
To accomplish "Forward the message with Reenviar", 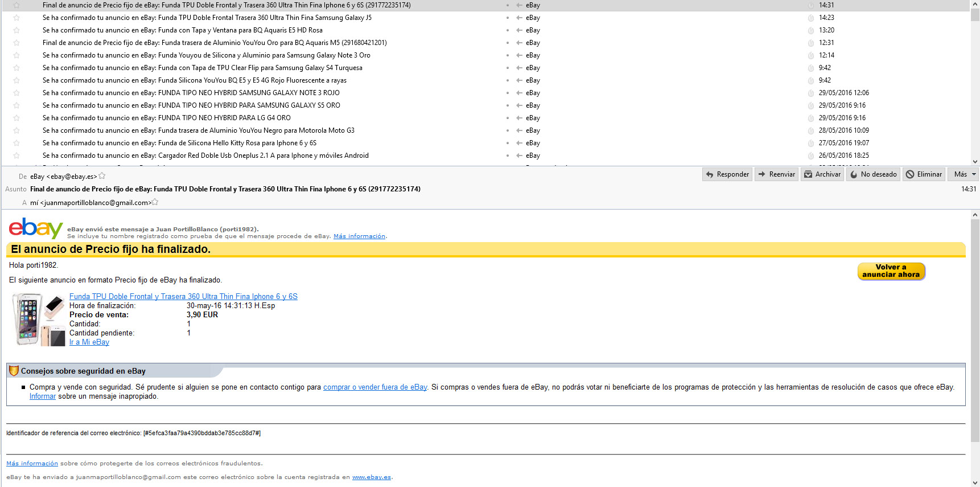I will coord(777,174).
